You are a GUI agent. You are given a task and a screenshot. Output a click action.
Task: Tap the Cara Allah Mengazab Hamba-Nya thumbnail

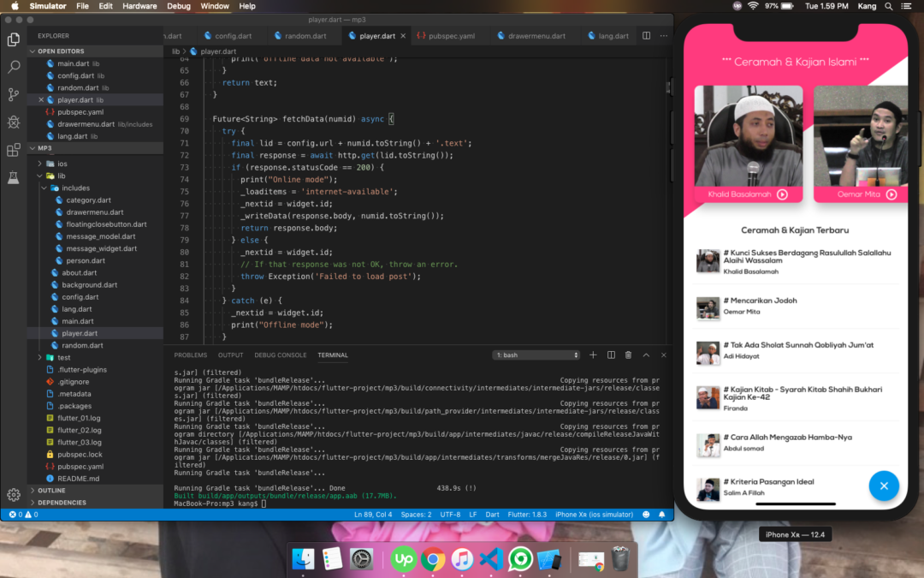[708, 444]
